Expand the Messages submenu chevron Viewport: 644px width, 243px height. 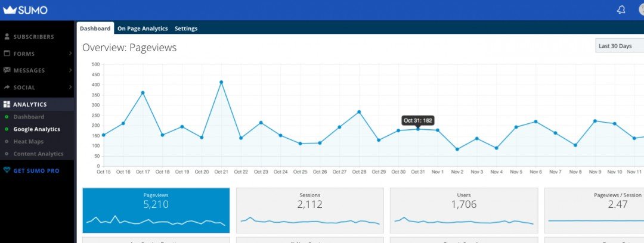coord(70,70)
